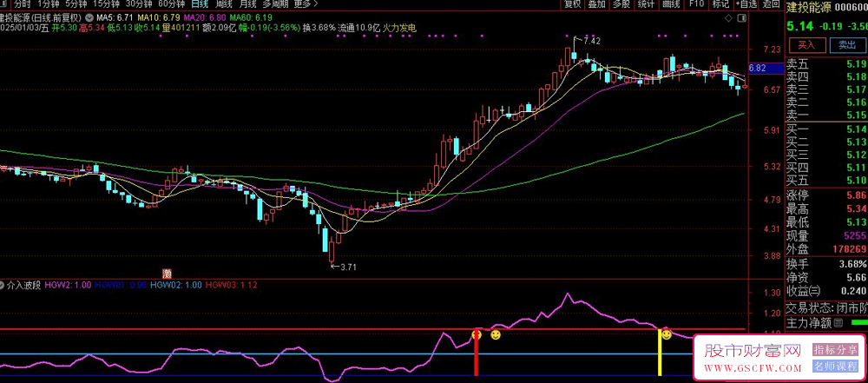The width and height of the screenshot is (868, 383).
Task: Open the 指标分享 link in watermark
Action: tap(837, 350)
